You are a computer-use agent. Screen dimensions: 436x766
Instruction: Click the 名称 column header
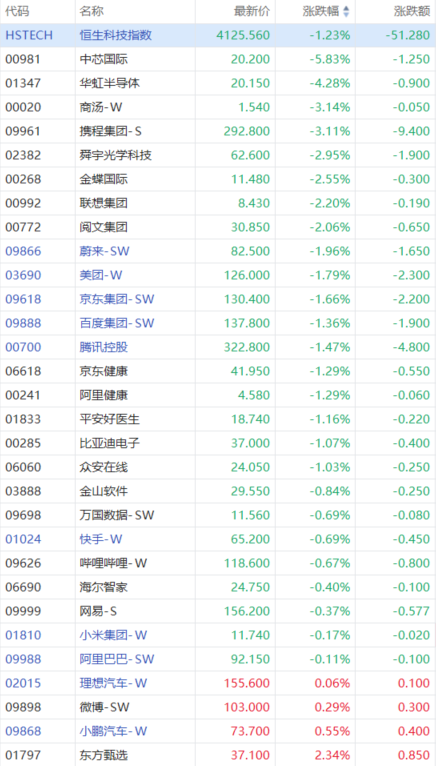(92, 11)
